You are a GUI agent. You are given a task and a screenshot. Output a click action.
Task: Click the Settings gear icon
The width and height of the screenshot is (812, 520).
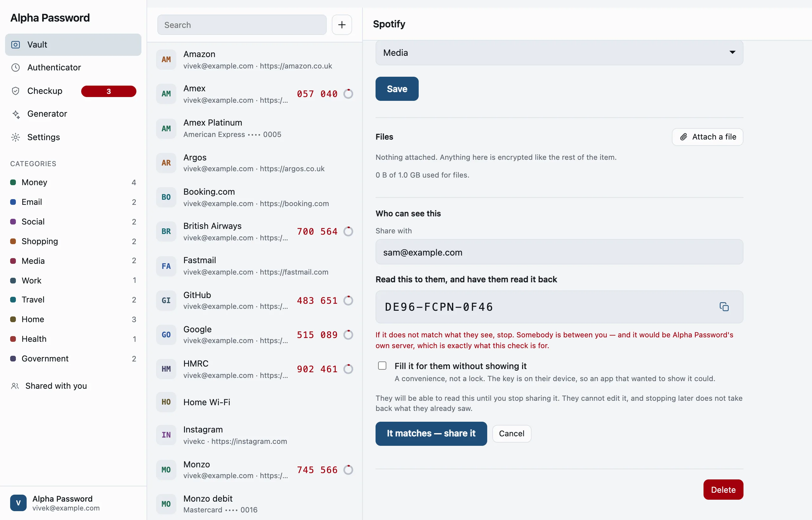[16, 137]
